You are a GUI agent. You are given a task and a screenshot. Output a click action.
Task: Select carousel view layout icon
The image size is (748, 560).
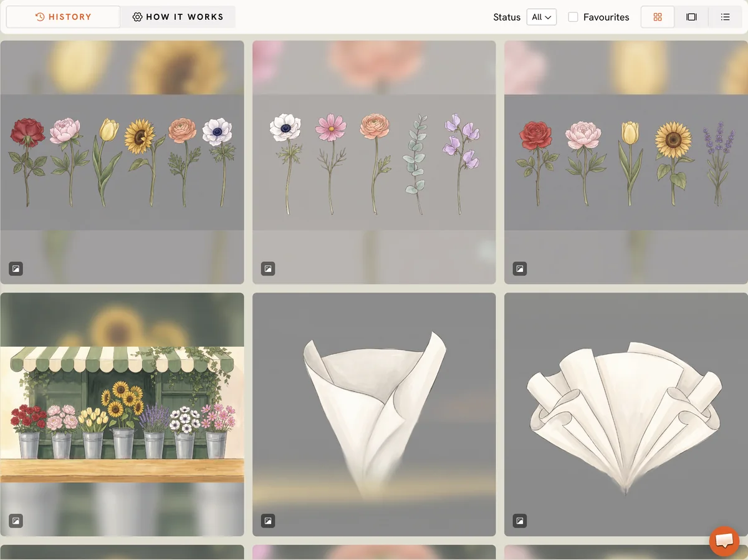pos(691,17)
